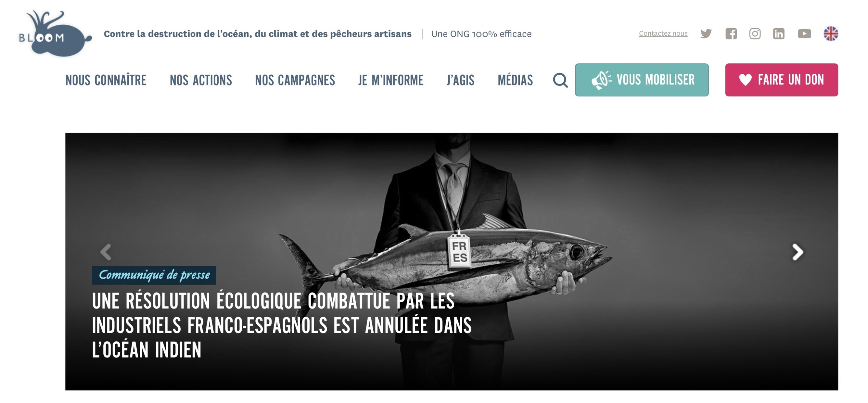Viewport: 868px width, 403px height.
Task: Go to previous carousel slide
Action: (106, 252)
